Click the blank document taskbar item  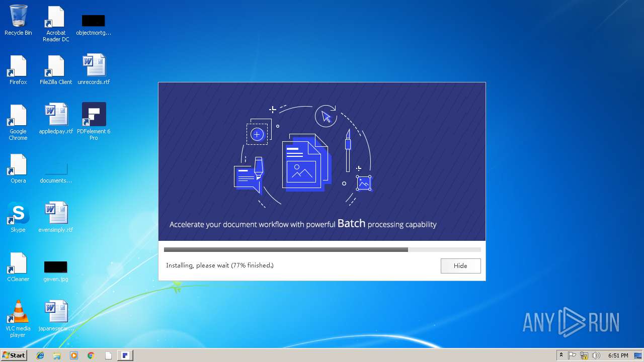coord(108,355)
